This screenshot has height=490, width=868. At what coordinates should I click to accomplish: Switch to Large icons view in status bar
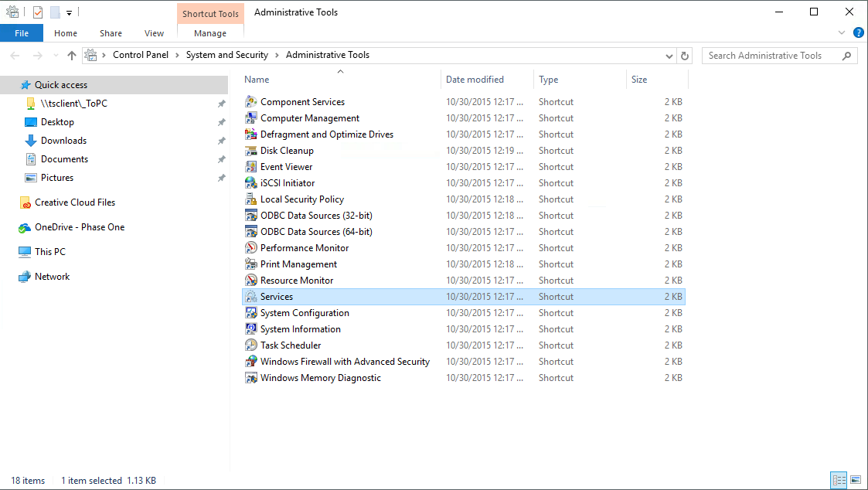coord(856,479)
